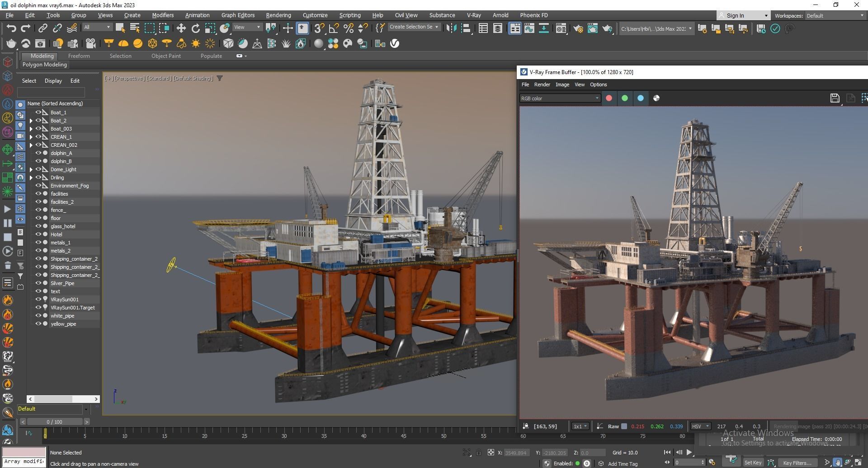The height and width of the screenshot is (468, 868).
Task: Click the Sign In button
Action: tap(743, 15)
